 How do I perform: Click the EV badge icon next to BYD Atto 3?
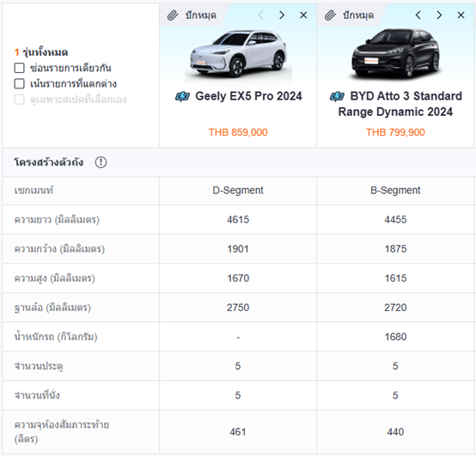[337, 97]
